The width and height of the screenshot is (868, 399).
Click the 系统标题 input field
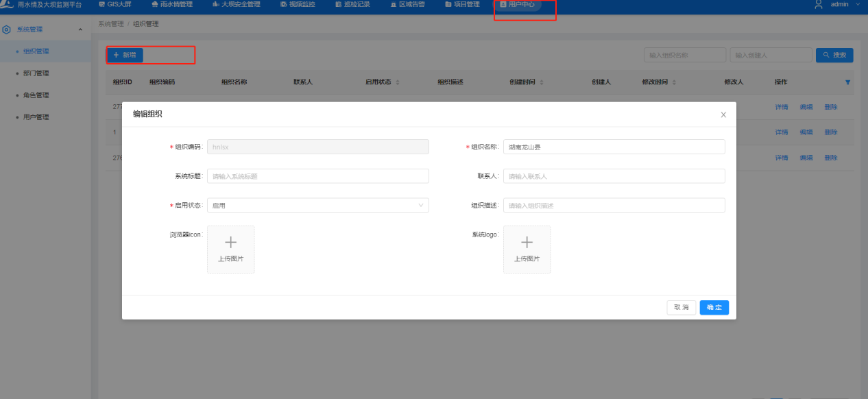(317, 176)
